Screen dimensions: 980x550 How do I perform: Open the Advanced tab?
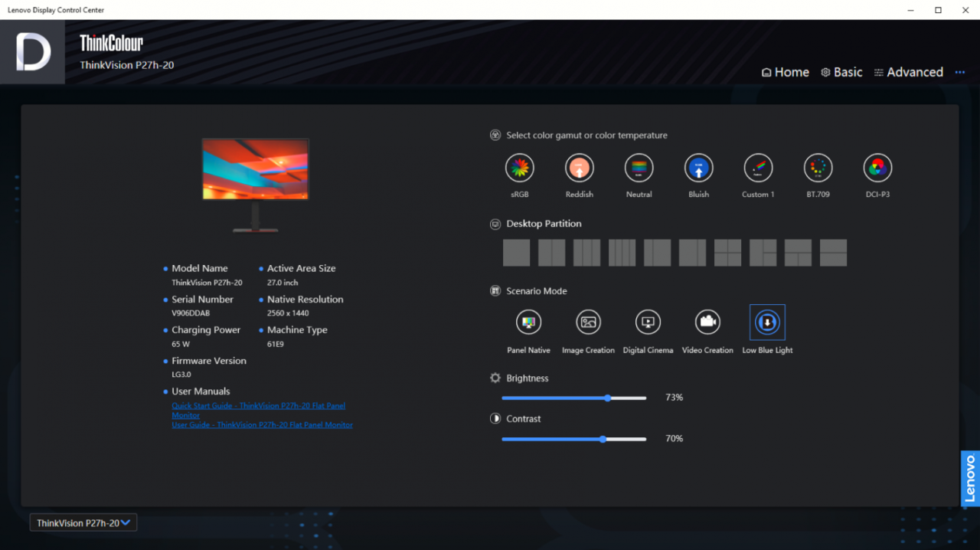coord(908,72)
